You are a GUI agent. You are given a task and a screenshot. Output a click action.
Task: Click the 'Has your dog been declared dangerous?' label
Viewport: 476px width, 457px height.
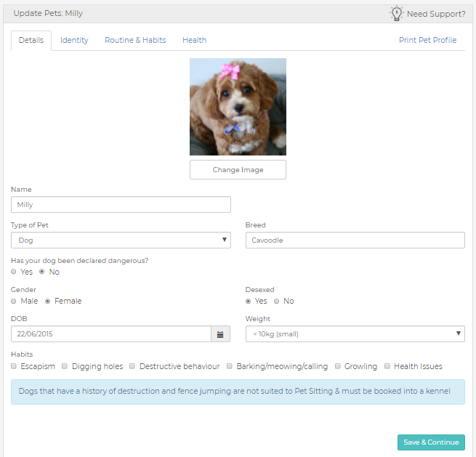click(x=79, y=261)
